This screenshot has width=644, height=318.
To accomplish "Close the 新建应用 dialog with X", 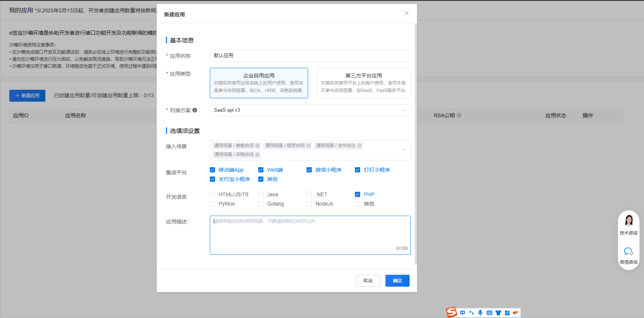I will point(407,13).
